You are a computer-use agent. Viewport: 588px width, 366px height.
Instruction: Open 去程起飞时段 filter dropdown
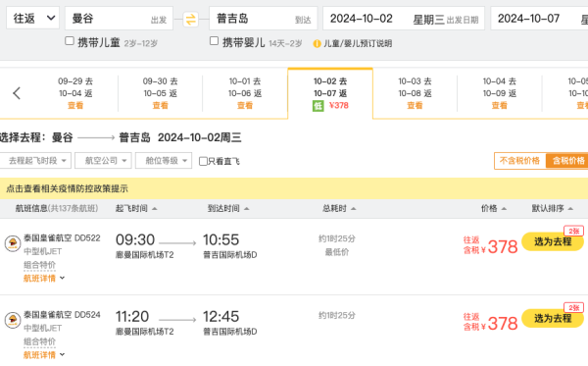point(35,161)
